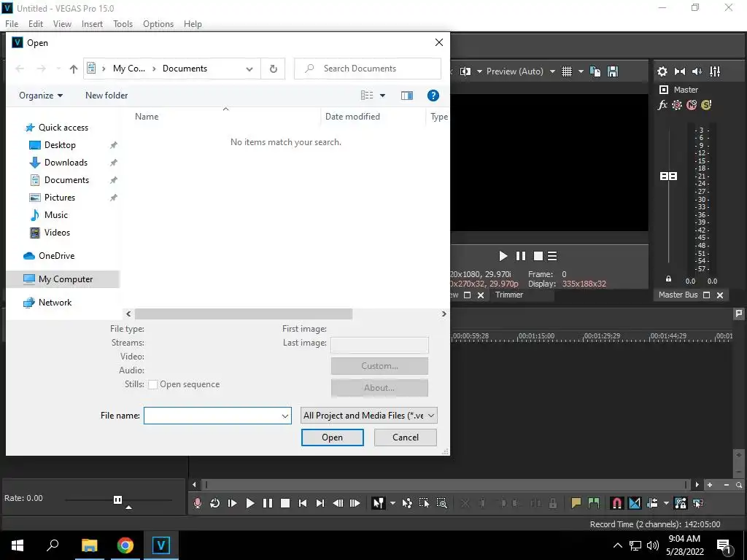Viewport: 747px width, 560px height.
Task: Click Save Snapshot to File icon
Action: 613,71
